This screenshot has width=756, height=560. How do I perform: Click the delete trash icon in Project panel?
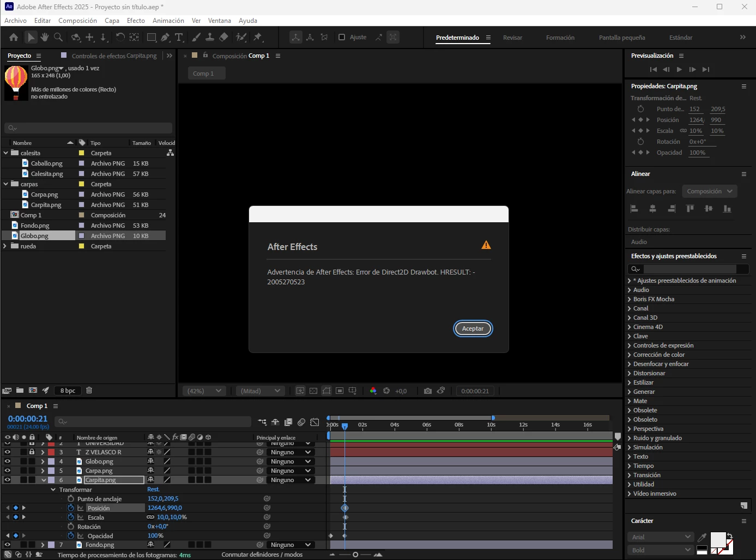click(89, 390)
